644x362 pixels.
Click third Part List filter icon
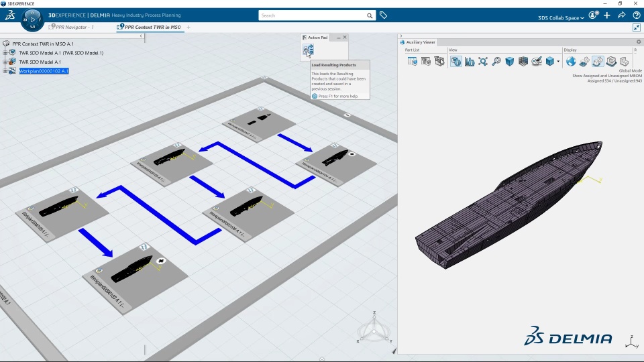pos(439,61)
